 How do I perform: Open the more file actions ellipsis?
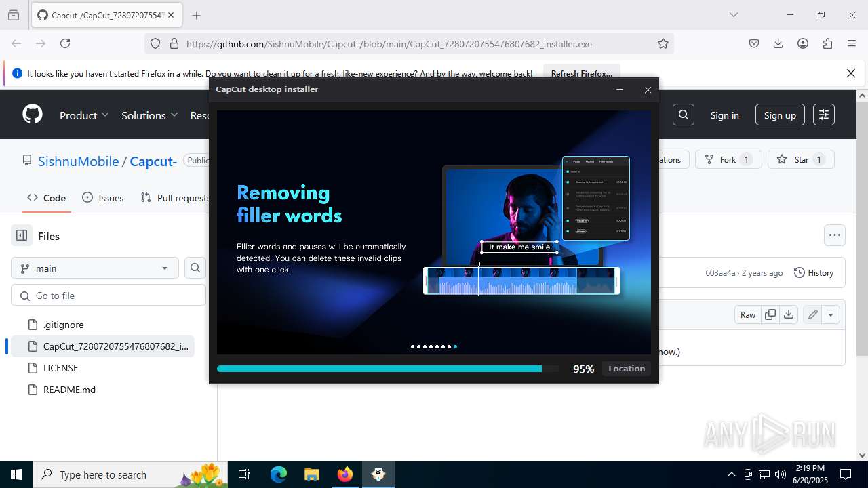[x=835, y=235]
